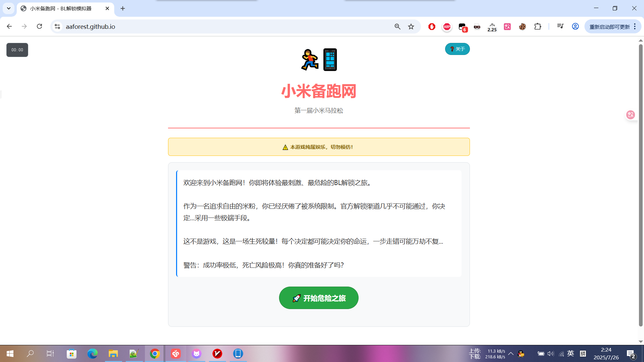Toggle the input language 英 indicator
This screenshot has height=362, width=644.
tap(571, 354)
